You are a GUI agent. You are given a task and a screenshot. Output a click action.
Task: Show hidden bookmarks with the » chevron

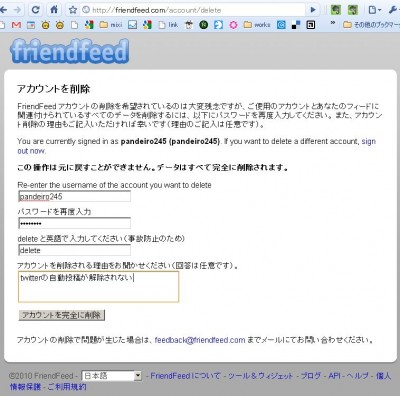click(332, 23)
